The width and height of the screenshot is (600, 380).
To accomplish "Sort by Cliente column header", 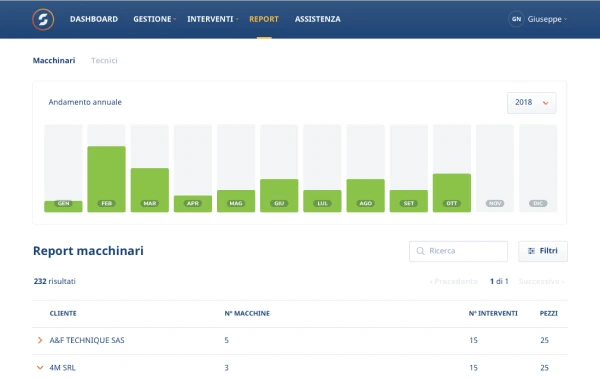I will tap(63, 313).
